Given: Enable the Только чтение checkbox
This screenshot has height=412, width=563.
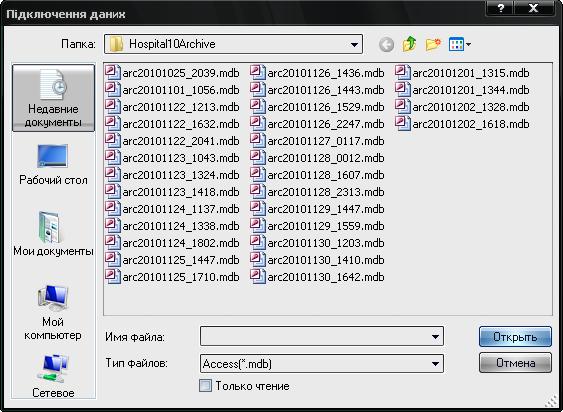Looking at the screenshot, I should tap(205, 386).
